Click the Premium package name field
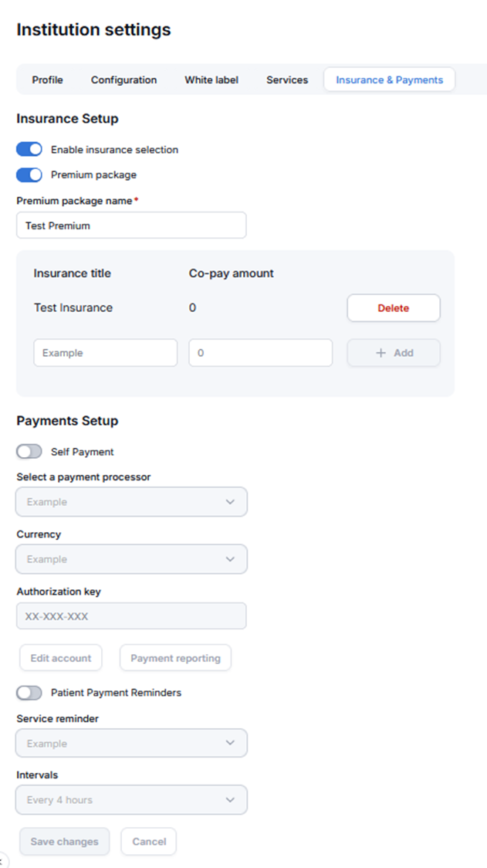Screen dimensions: 487x868 click(x=131, y=225)
